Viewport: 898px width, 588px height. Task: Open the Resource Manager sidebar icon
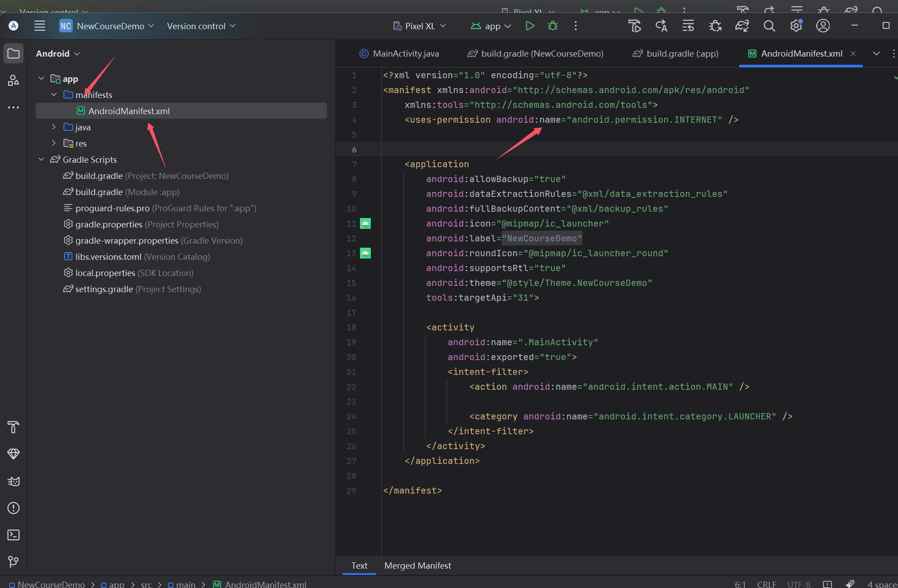(x=13, y=80)
